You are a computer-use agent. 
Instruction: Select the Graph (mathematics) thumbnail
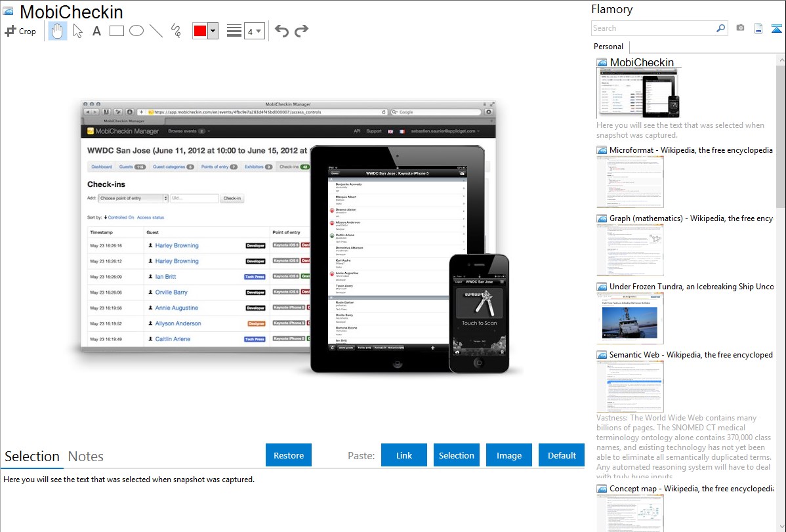pos(630,250)
